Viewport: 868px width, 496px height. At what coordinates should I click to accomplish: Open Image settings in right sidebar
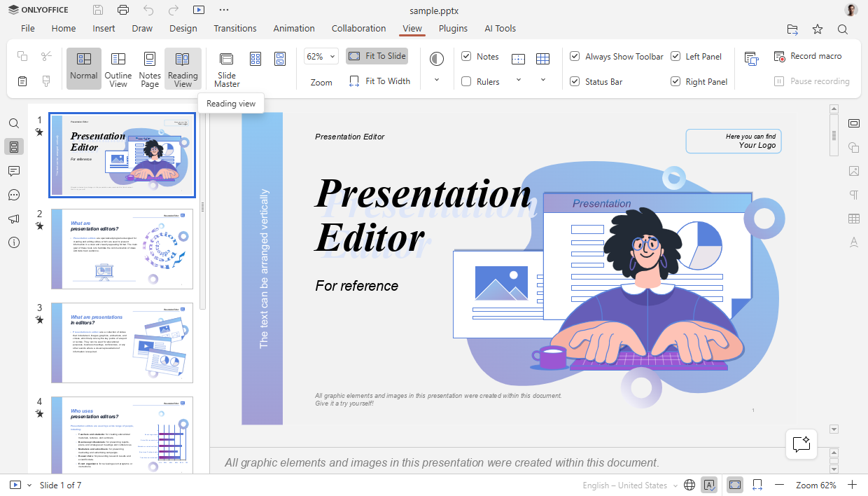click(854, 171)
